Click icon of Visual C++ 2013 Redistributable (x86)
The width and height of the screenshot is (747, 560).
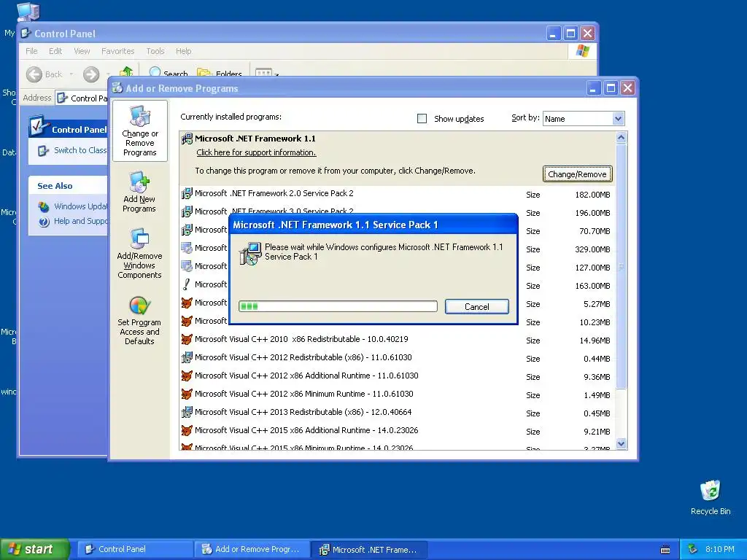click(x=187, y=412)
